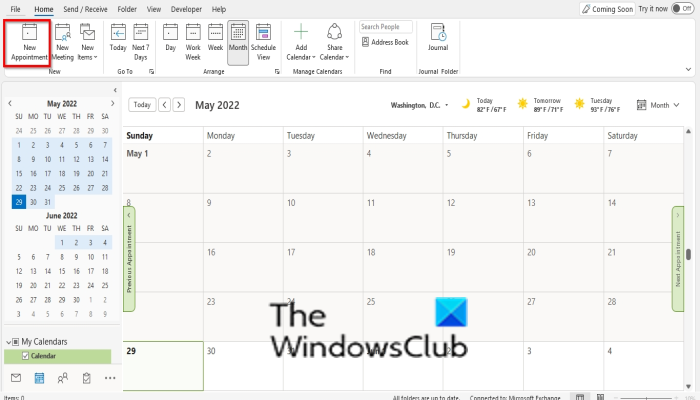Open the Developer tab
The height and width of the screenshot is (400, 700).
point(186,9)
